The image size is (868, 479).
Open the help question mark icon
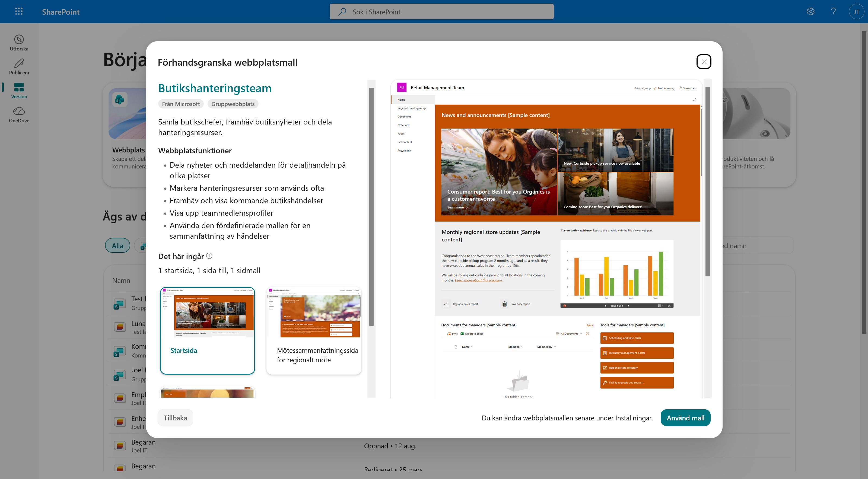point(833,11)
